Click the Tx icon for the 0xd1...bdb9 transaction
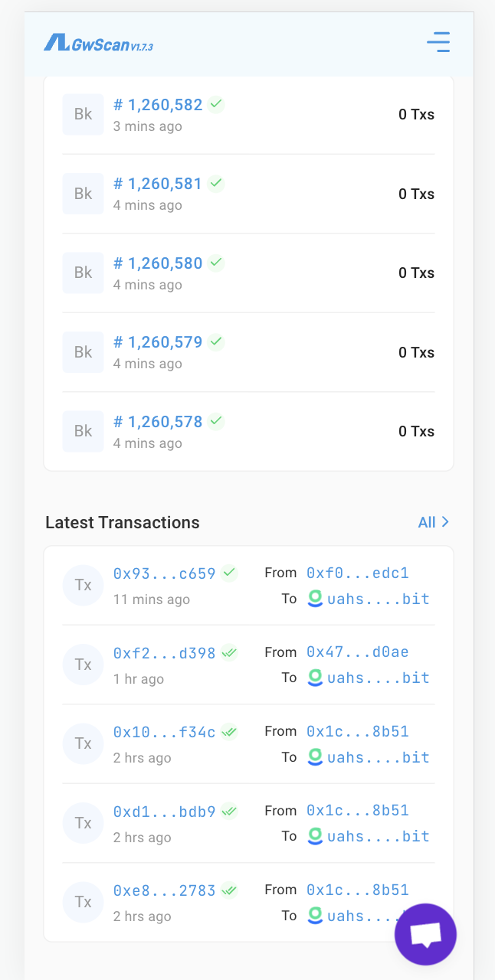The image size is (495, 980). coord(83,822)
